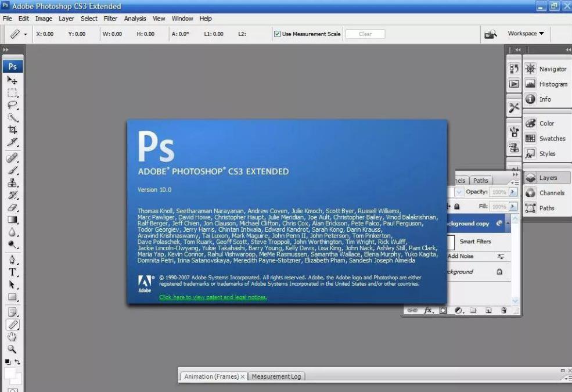Open the Fill slider arrow

[x=513, y=207]
